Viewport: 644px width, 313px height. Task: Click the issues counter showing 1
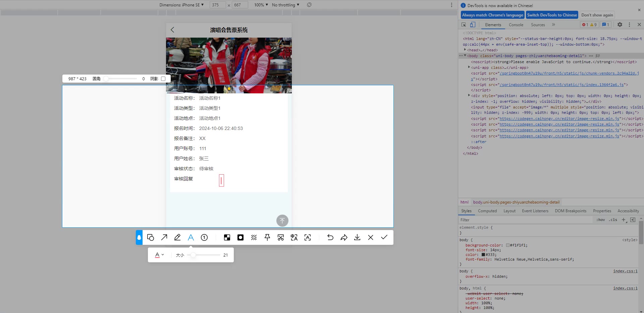pyautogui.click(x=605, y=25)
